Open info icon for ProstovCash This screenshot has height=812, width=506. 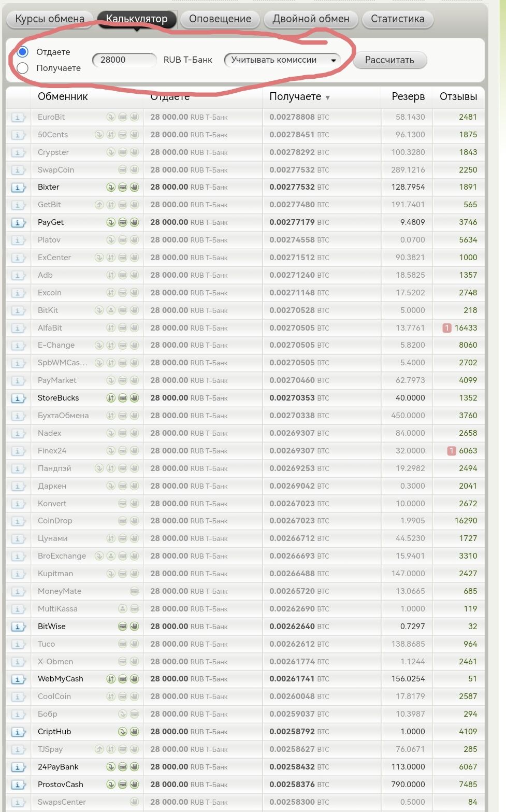tap(18, 785)
